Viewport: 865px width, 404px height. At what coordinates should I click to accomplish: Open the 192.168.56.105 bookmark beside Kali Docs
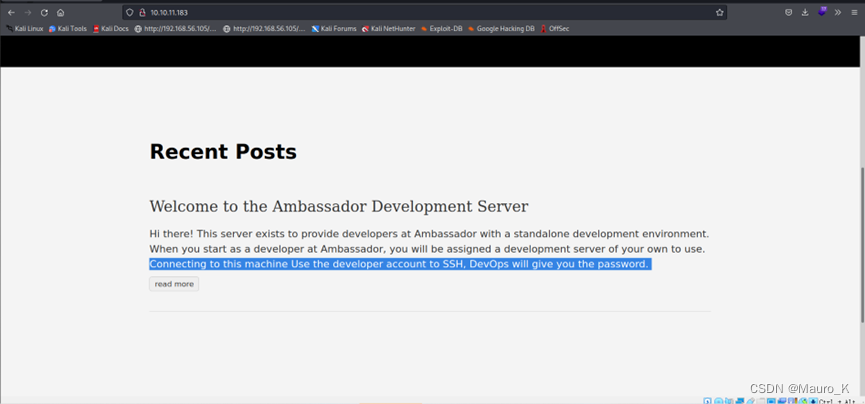[x=175, y=29]
